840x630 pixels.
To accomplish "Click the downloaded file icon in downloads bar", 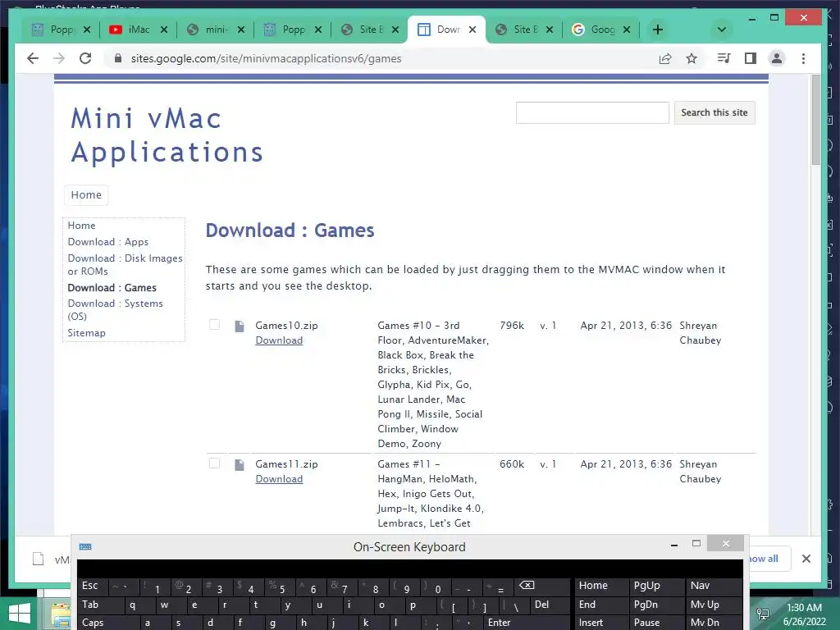I will [x=38, y=559].
